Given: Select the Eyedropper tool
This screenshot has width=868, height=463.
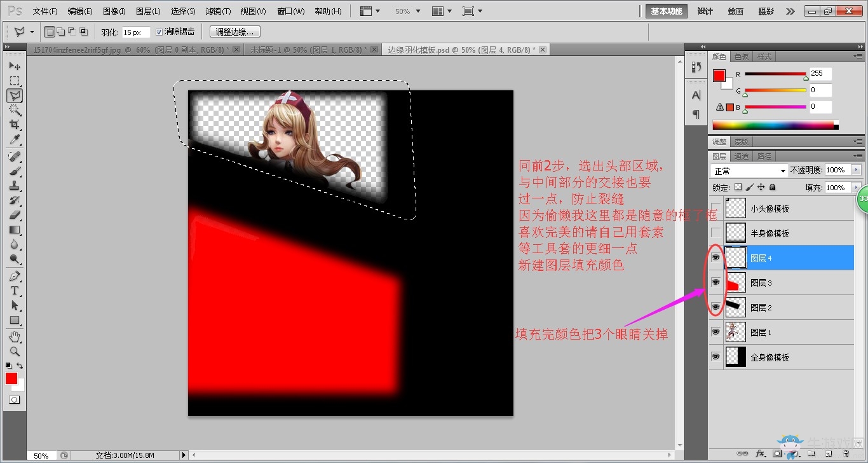Looking at the screenshot, I should (x=15, y=139).
